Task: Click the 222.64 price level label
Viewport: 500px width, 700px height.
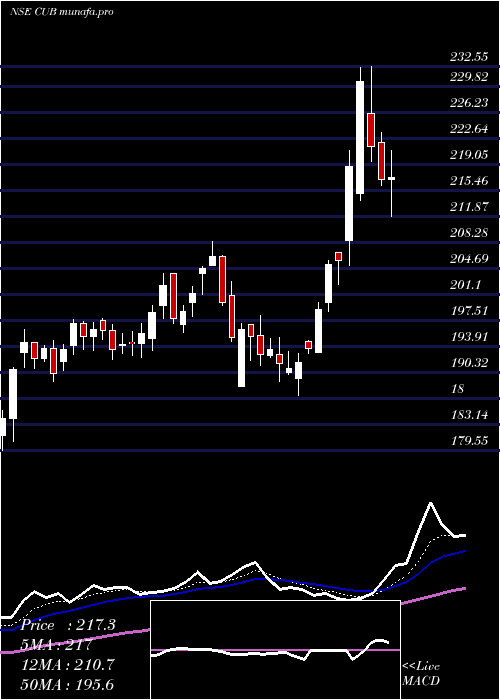Action: (x=468, y=129)
